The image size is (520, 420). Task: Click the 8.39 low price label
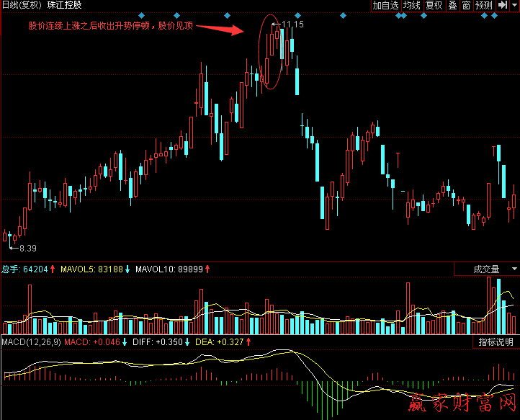click(27, 249)
